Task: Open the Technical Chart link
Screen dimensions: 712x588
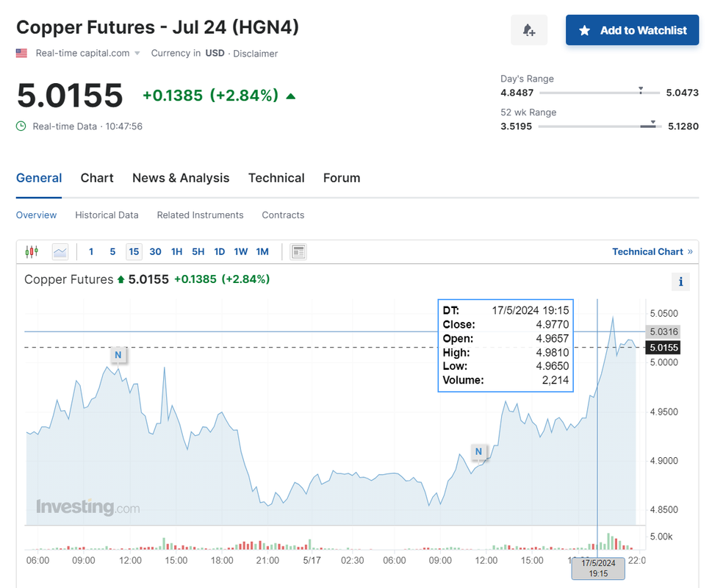Action: [652, 251]
